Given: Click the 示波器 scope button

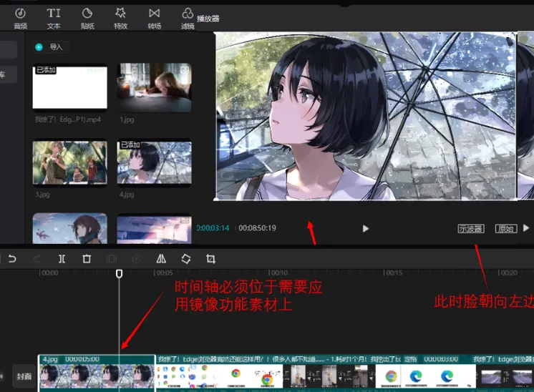Looking at the screenshot, I should coord(471,229).
